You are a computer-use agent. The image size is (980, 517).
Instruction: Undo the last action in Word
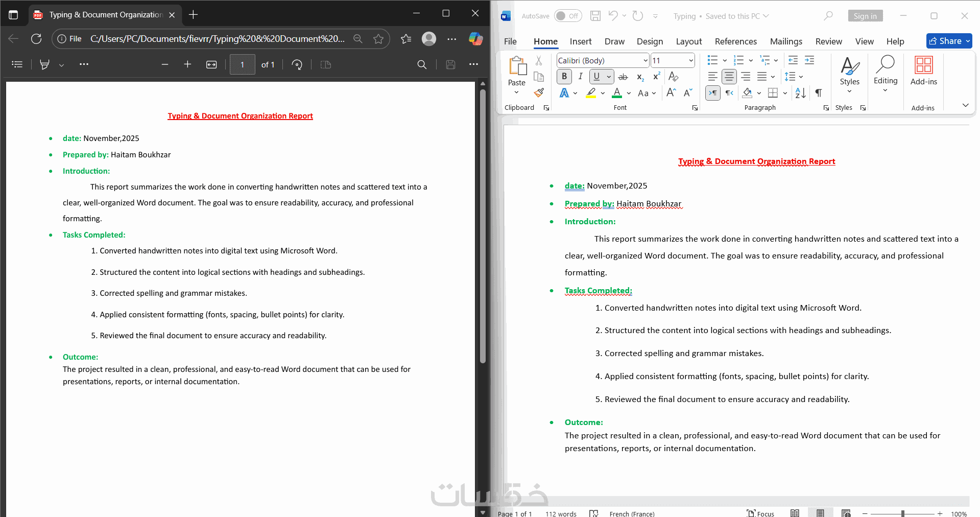pyautogui.click(x=613, y=16)
